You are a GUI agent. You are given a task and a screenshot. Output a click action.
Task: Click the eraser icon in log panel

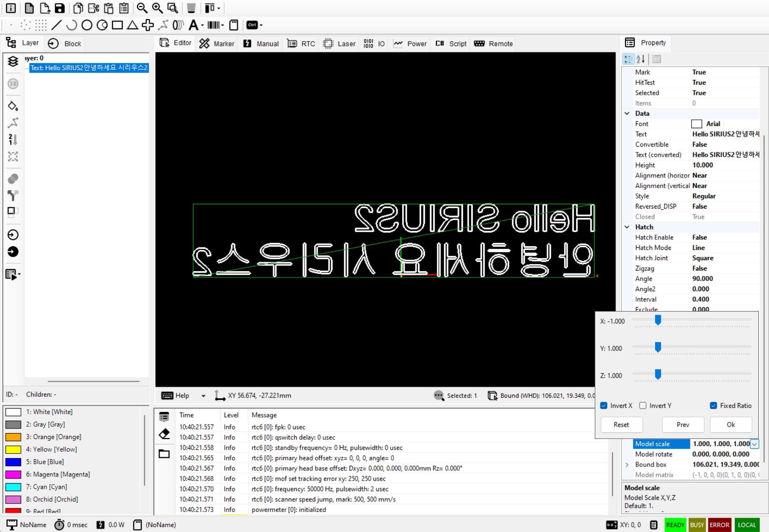click(164, 434)
